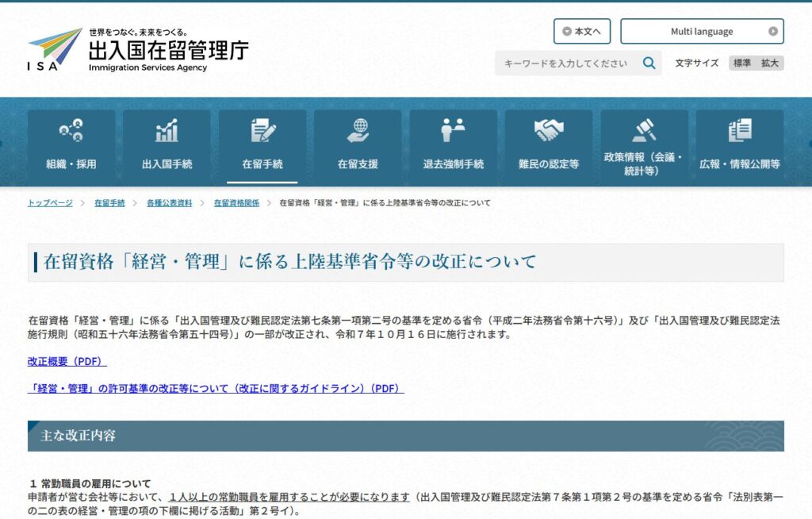Viewport: 812px width, 519px height.
Task: Click the magnifying glass search icon
Action: 649,63
